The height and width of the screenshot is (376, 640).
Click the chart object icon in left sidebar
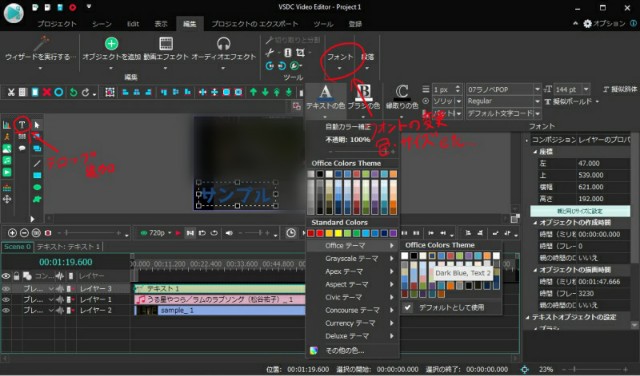click(x=7, y=125)
